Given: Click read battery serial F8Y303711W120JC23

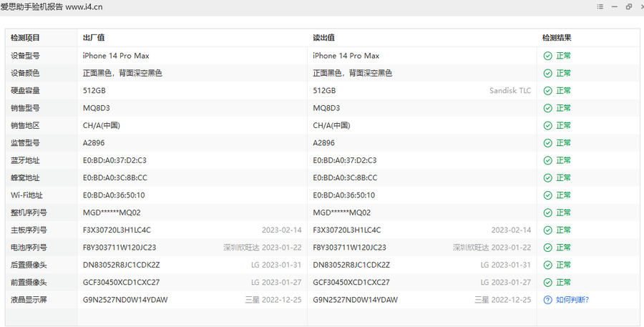Looking at the screenshot, I should click(349, 248).
